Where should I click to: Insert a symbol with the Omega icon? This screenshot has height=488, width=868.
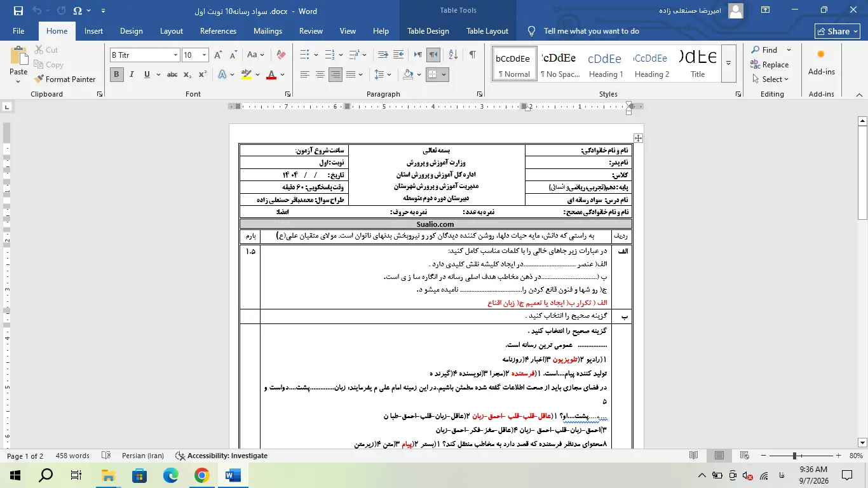tap(78, 11)
